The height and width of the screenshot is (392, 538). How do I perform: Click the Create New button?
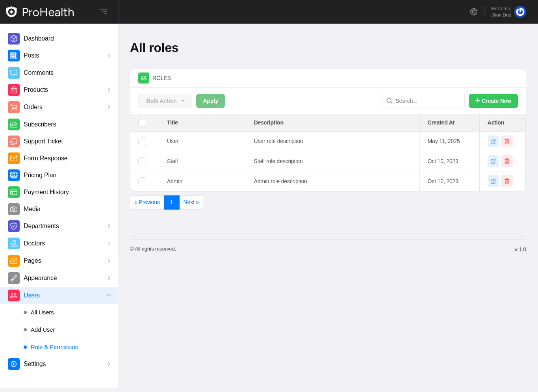(x=493, y=101)
